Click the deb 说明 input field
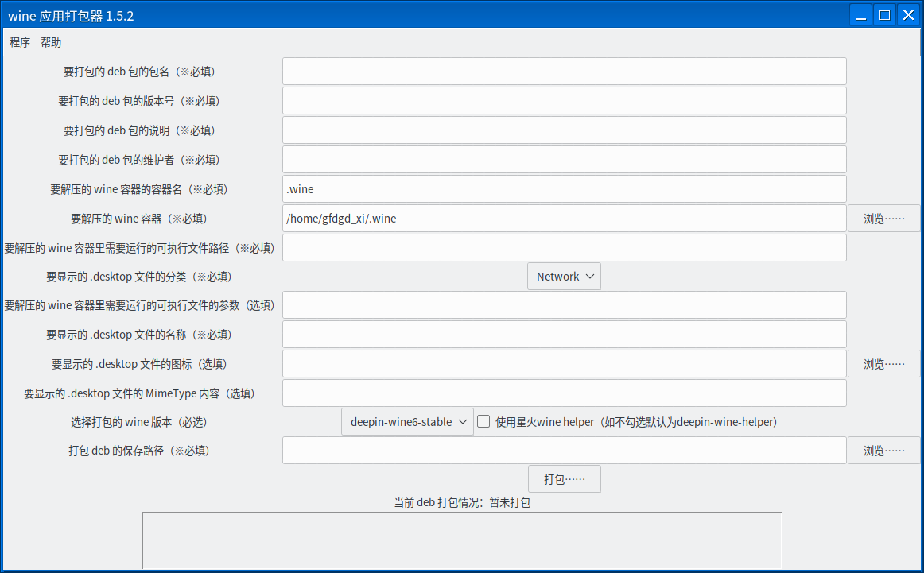 tap(564, 130)
